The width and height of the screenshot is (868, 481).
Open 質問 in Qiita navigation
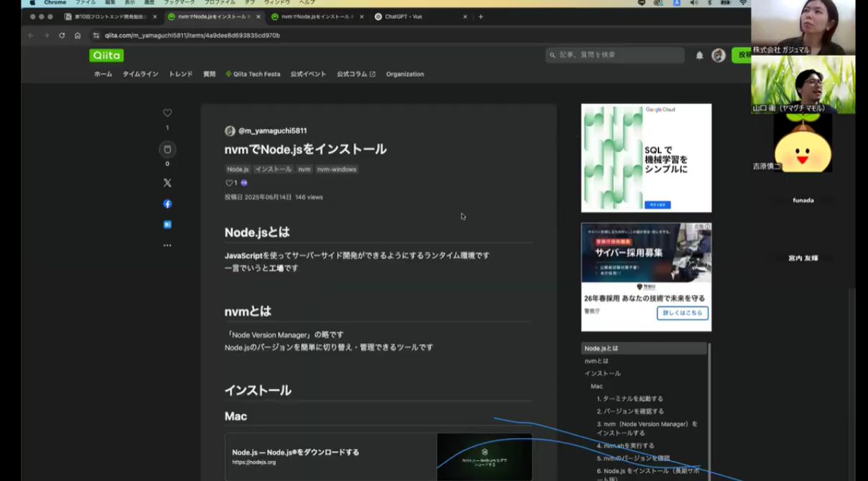209,74
